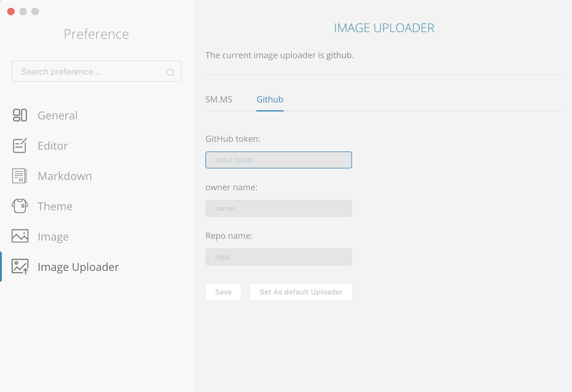
Task: Click the Markdown document icon
Action: 20,176
